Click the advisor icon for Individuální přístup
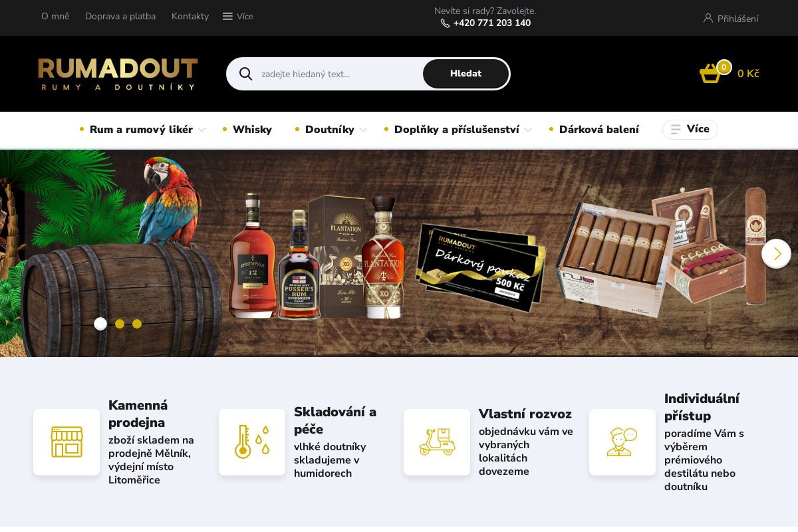The image size is (798, 532). click(622, 442)
